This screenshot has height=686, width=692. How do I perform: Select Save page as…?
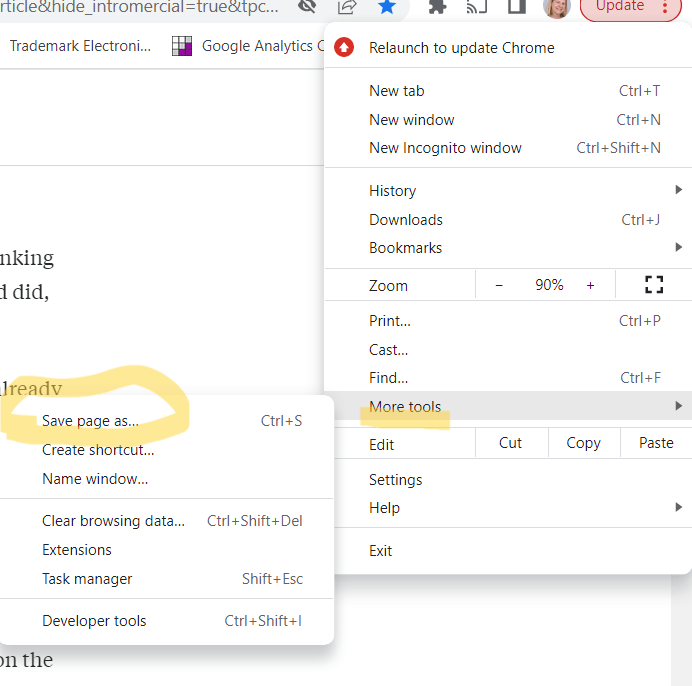click(90, 421)
